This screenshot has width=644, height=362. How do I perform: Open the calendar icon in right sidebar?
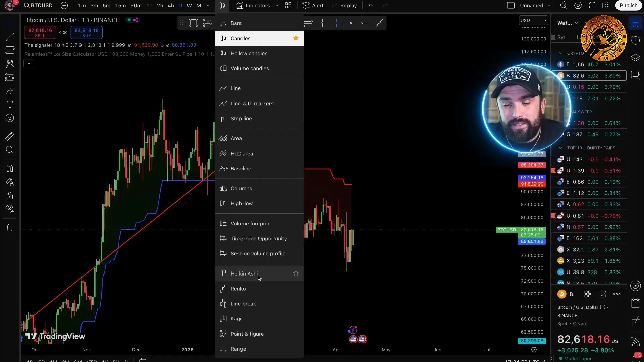[635, 303]
